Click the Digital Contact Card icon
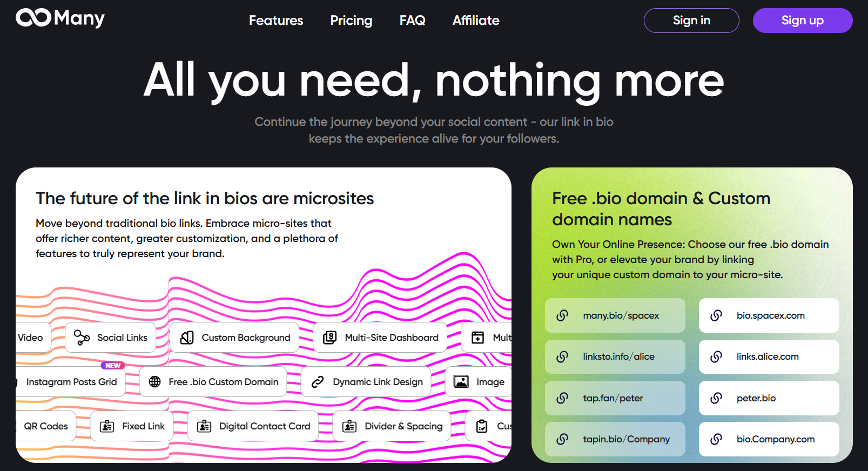 pyautogui.click(x=204, y=426)
